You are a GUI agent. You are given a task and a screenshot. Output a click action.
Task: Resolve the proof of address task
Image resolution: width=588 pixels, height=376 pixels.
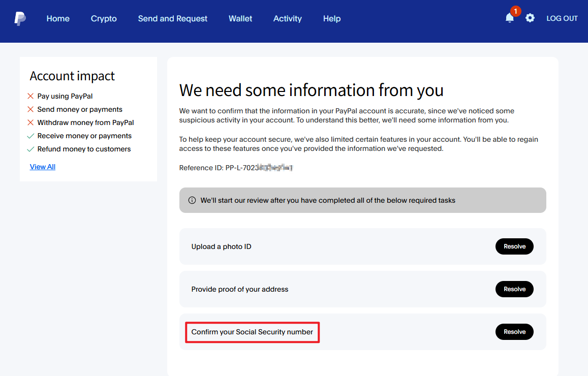click(514, 289)
